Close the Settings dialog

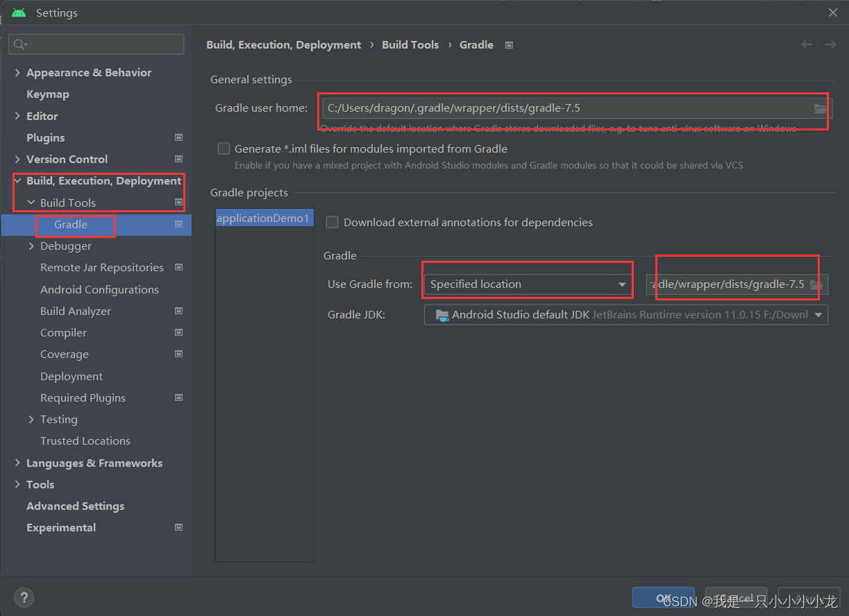(x=833, y=12)
